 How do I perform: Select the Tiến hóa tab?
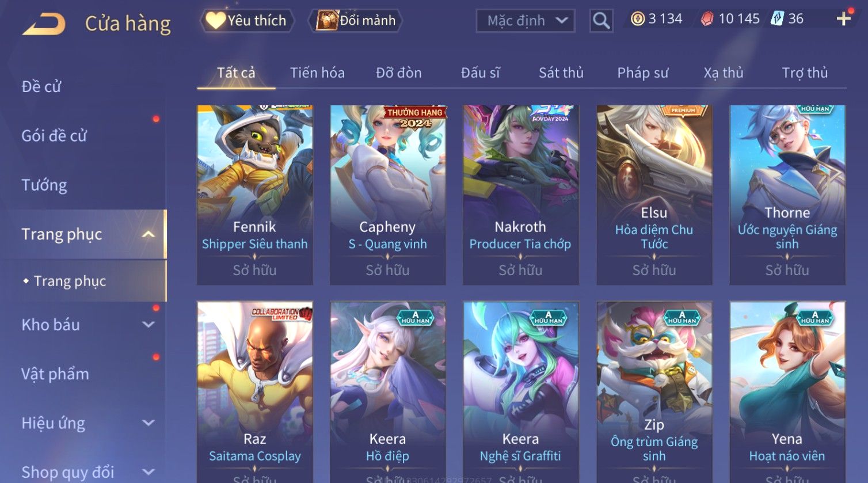(317, 73)
